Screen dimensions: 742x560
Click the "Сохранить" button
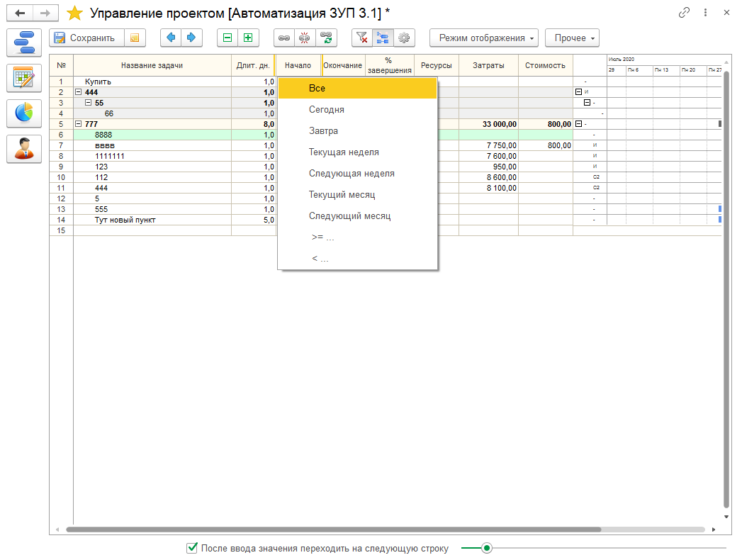[86, 38]
